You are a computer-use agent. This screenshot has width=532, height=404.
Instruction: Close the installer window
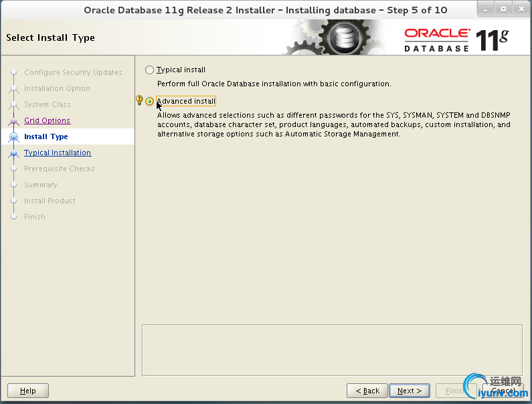(x=521, y=9)
